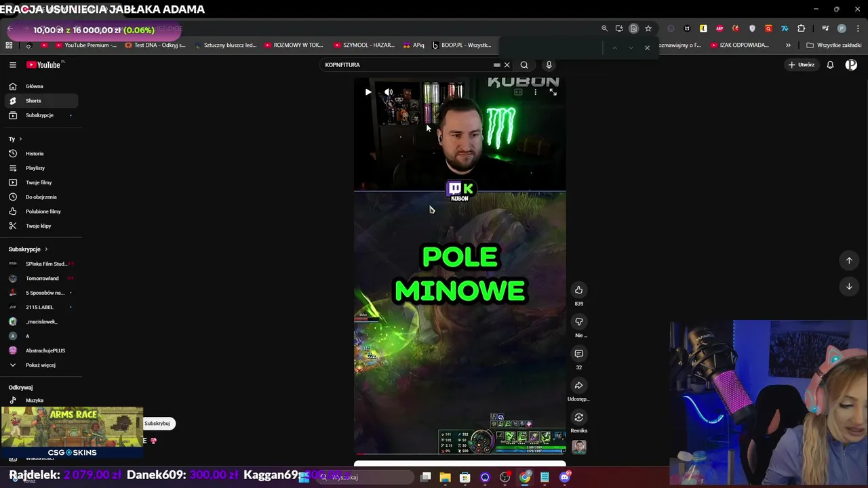The width and height of the screenshot is (868, 488).
Task: Open Twoje klipy in the sidebar
Action: pos(41,226)
